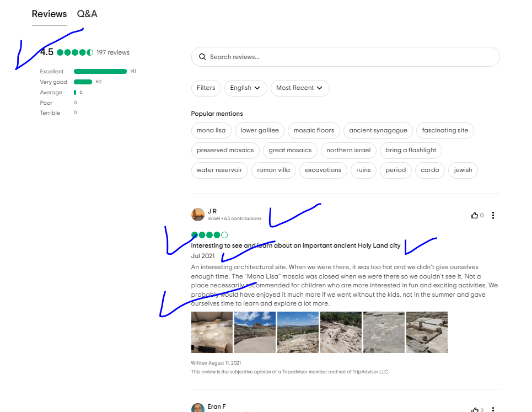
Task: Open second review photo of stone amphitheater under blue sky
Action: (255, 332)
